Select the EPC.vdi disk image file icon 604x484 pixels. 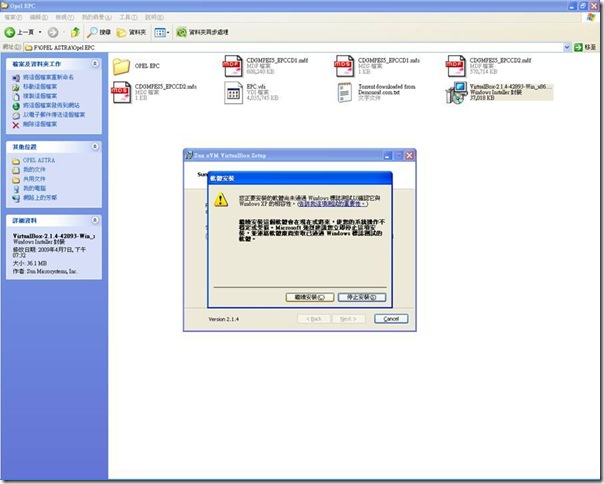click(233, 93)
